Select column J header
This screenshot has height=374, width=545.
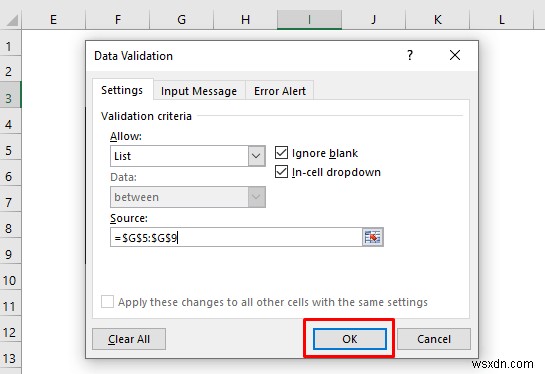374,20
